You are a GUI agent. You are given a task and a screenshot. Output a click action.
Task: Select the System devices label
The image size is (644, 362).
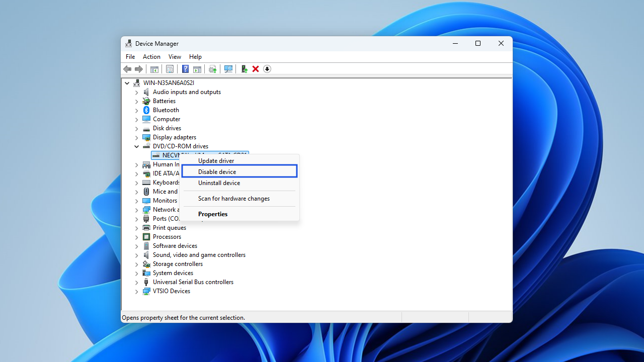173,273
